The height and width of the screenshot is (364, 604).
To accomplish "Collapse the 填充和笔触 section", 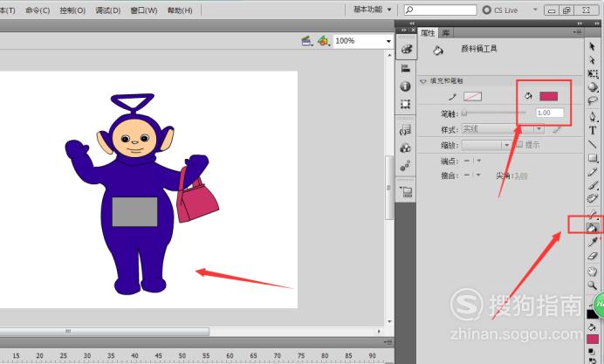I will pyautogui.click(x=423, y=81).
